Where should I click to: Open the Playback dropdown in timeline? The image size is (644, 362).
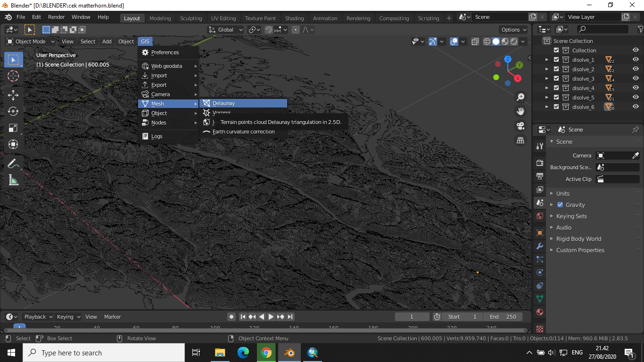38,317
